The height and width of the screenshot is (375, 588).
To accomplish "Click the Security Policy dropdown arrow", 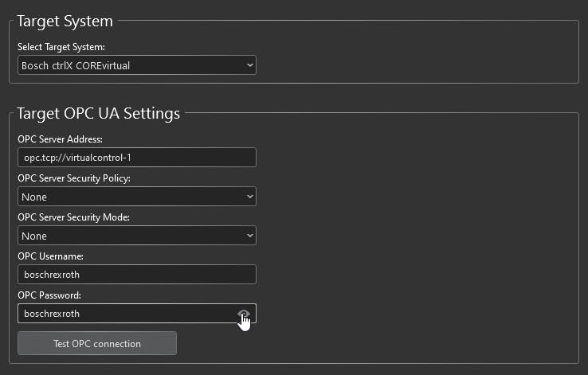I will [249, 197].
